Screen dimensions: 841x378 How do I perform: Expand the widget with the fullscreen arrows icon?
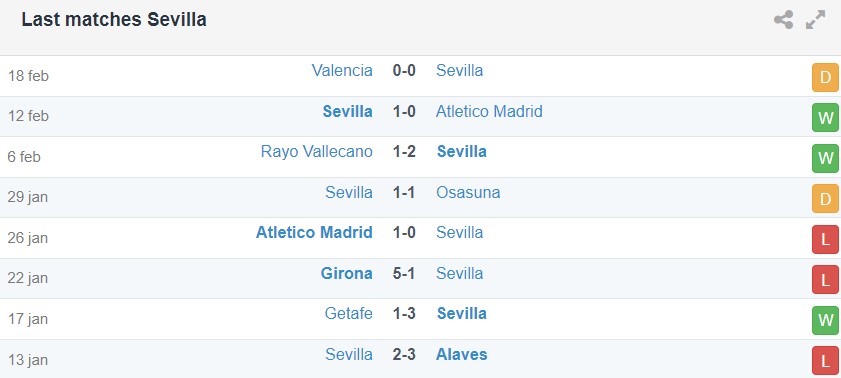(815, 20)
